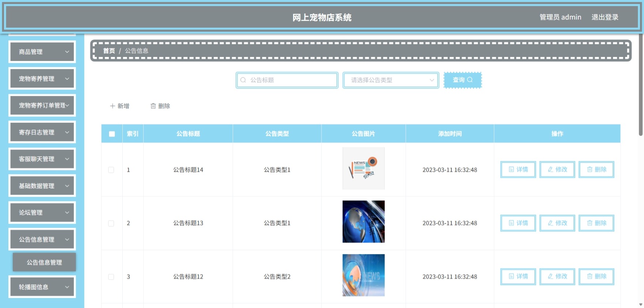The height and width of the screenshot is (308, 644).
Task: Click the toolbar 删除 batch delete button
Action: 160,106
